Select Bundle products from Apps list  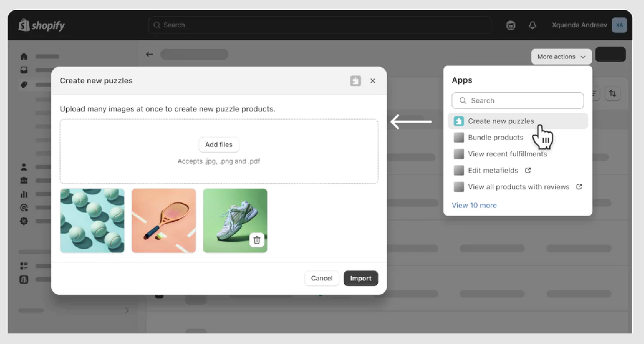(495, 137)
